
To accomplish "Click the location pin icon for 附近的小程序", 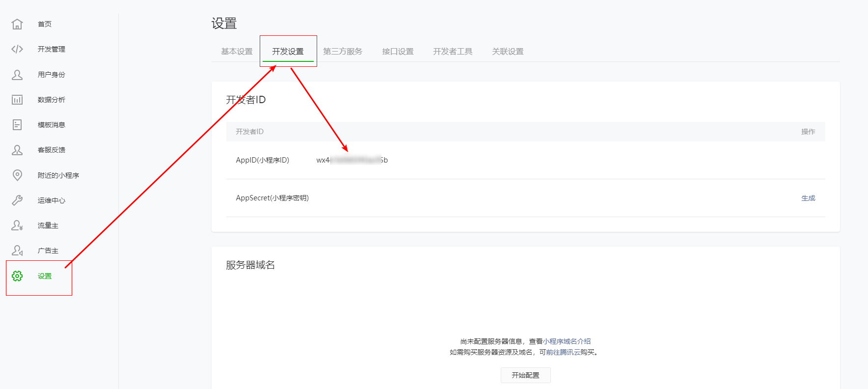I will click(x=17, y=175).
